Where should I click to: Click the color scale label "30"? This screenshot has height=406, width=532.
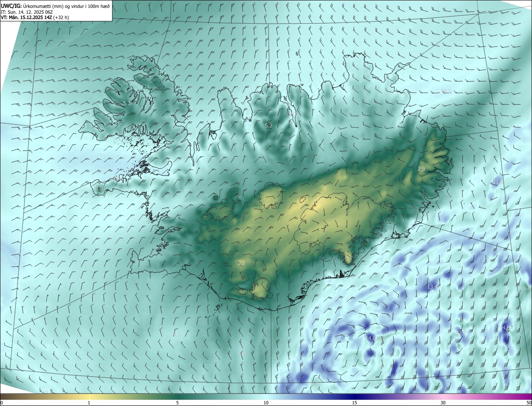(443, 403)
